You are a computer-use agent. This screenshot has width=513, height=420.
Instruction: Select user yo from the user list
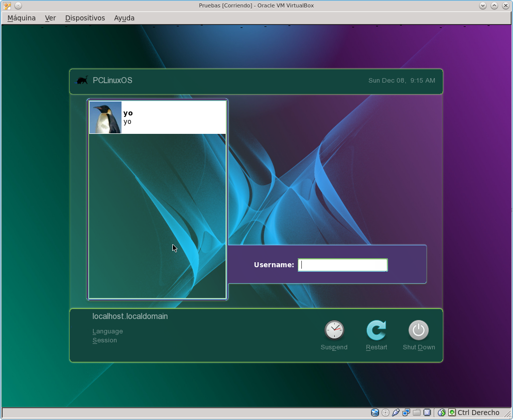pos(157,117)
